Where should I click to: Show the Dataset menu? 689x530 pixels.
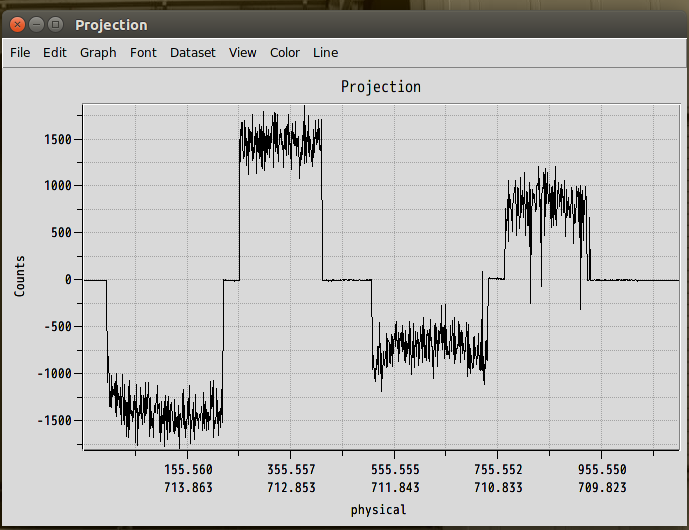coord(192,52)
